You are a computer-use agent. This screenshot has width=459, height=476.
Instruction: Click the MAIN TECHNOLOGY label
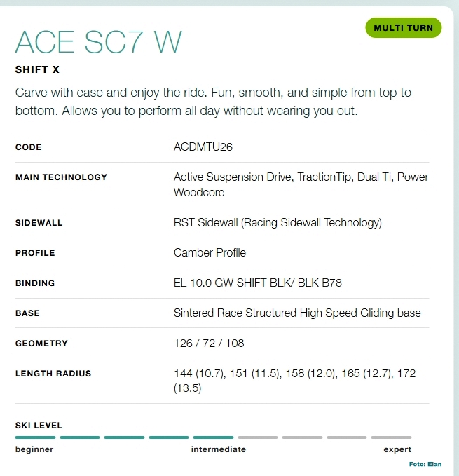tap(61, 177)
